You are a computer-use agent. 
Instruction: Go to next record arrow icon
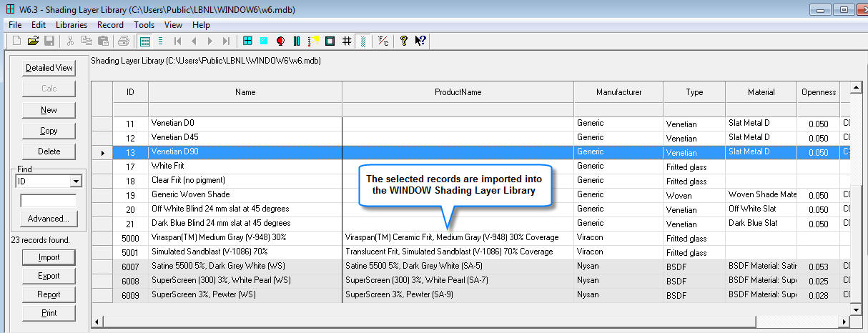[210, 41]
